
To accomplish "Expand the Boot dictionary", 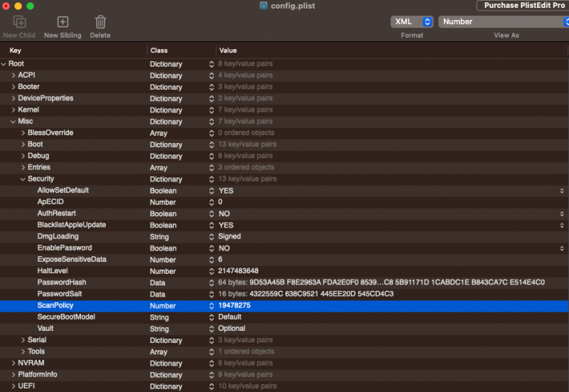I will 23,144.
